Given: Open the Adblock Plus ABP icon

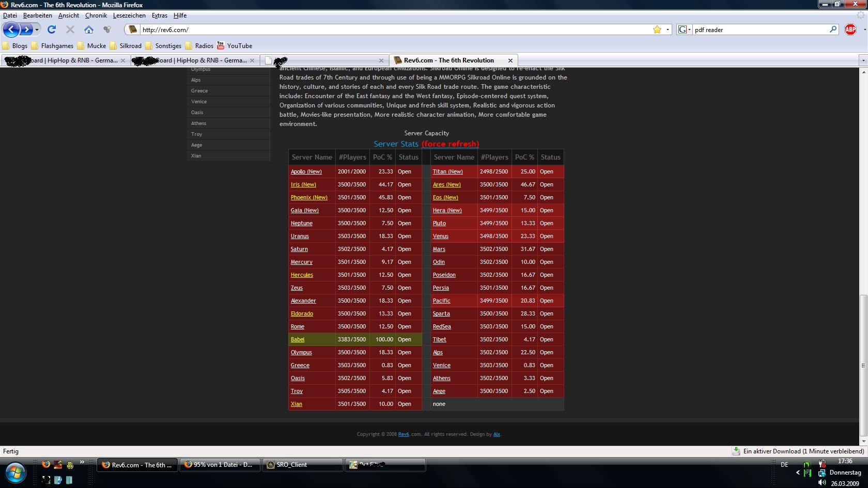Looking at the screenshot, I should click(850, 29).
